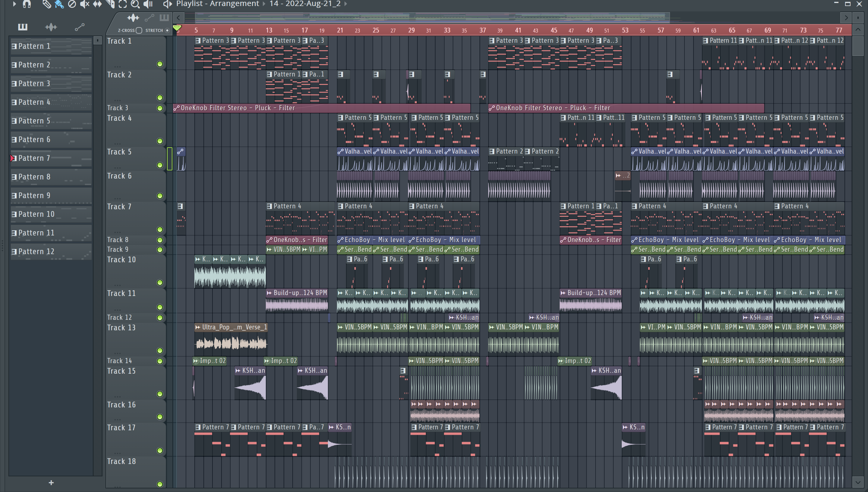This screenshot has height=492, width=868.
Task: Select Pattern 7 in the picker list
Action: (x=52, y=158)
